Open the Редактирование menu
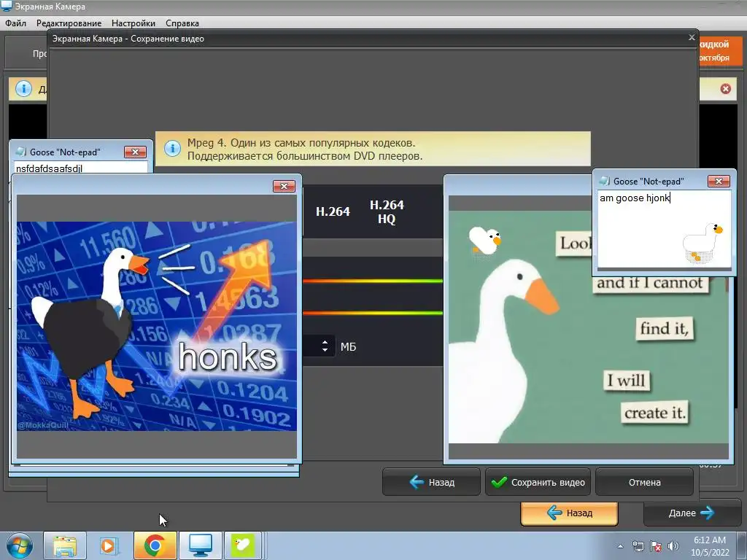Screen dimensions: 747x560 tap(69, 23)
